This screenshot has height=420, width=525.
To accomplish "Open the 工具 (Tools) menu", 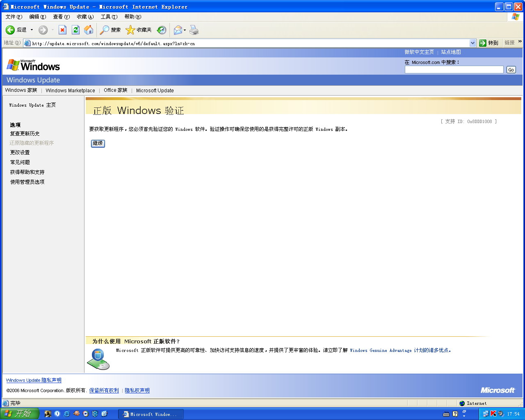I will [109, 17].
